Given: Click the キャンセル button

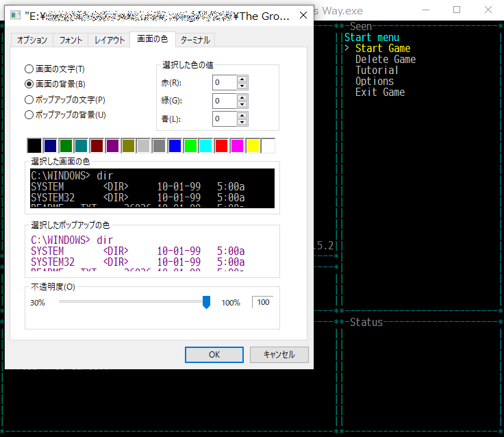Looking at the screenshot, I should coord(279,355).
